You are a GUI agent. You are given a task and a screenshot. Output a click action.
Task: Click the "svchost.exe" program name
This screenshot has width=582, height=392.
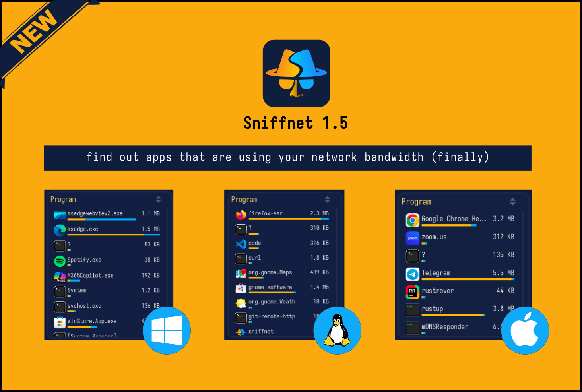84,306
